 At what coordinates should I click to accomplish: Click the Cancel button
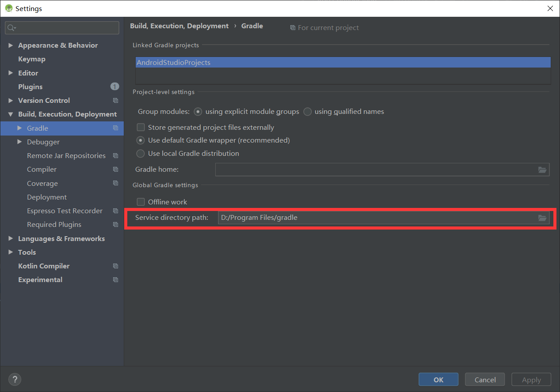pyautogui.click(x=485, y=380)
